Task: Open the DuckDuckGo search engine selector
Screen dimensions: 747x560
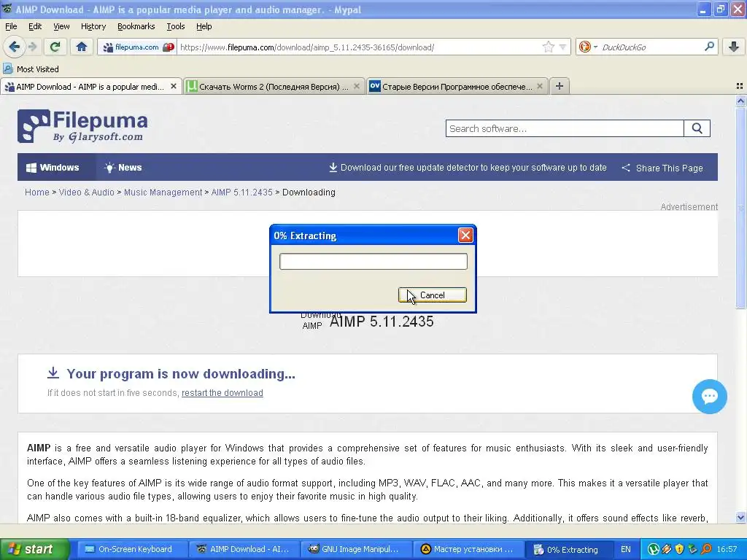Action: pos(589,47)
